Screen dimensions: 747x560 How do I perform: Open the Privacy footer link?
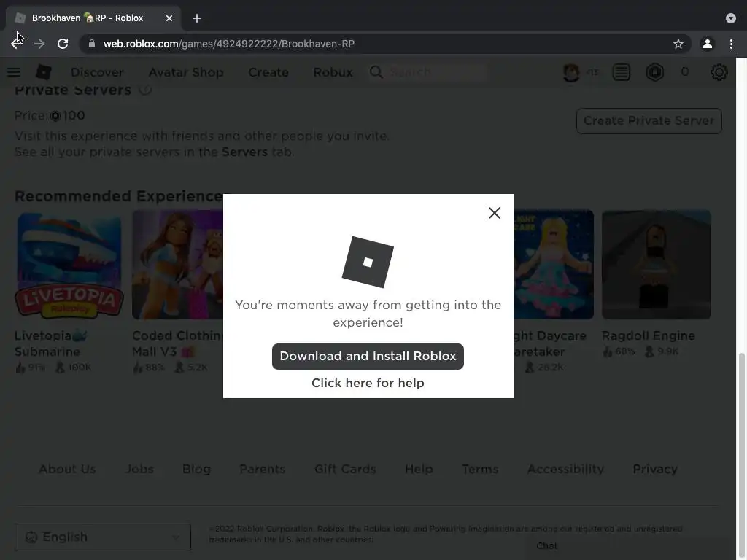[655, 469]
